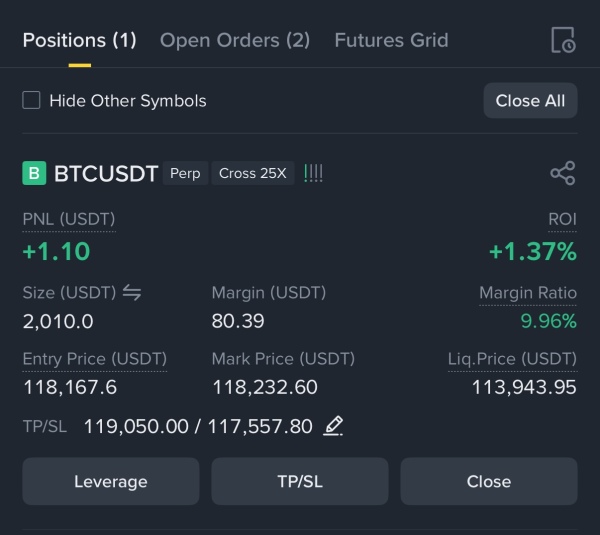Tap the ADL indicator bars
This screenshot has width=600, height=535.
313,173
